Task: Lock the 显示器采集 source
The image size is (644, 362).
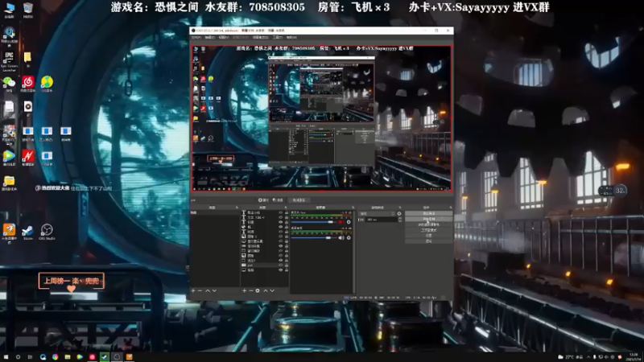Action: click(287, 241)
